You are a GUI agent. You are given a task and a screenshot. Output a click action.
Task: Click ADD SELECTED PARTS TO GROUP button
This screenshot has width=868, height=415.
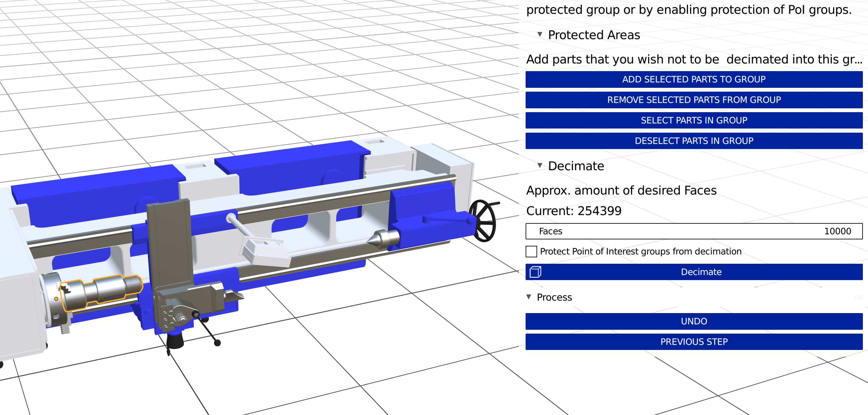(694, 79)
